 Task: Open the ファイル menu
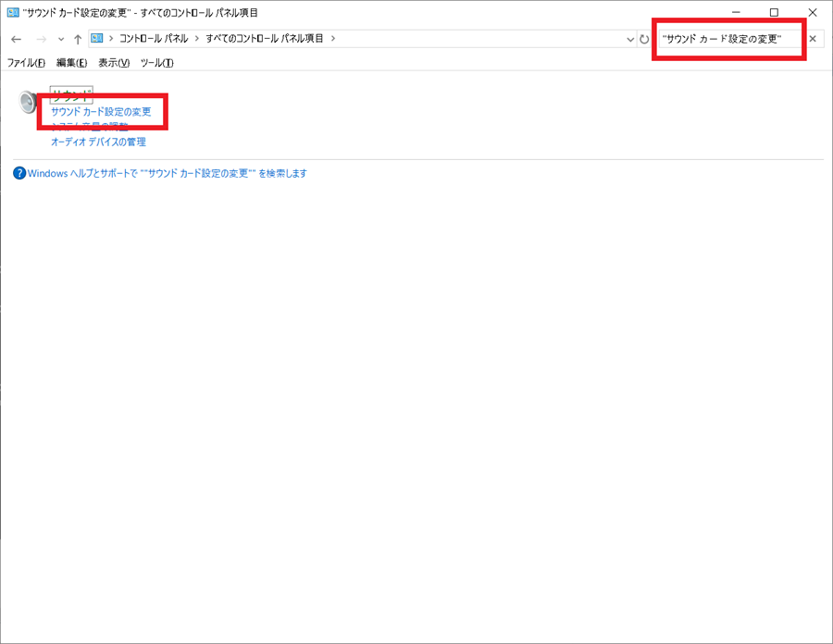click(x=21, y=63)
